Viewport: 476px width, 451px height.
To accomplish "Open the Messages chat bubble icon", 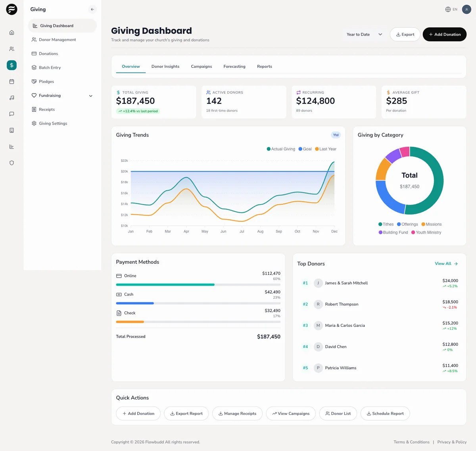I will [x=12, y=114].
